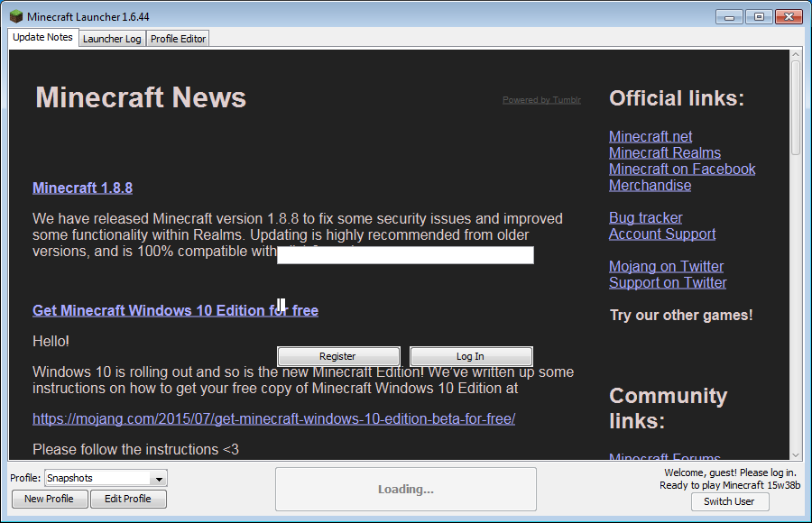Open Mojang on Twitter link
The height and width of the screenshot is (523, 812).
[x=667, y=266]
